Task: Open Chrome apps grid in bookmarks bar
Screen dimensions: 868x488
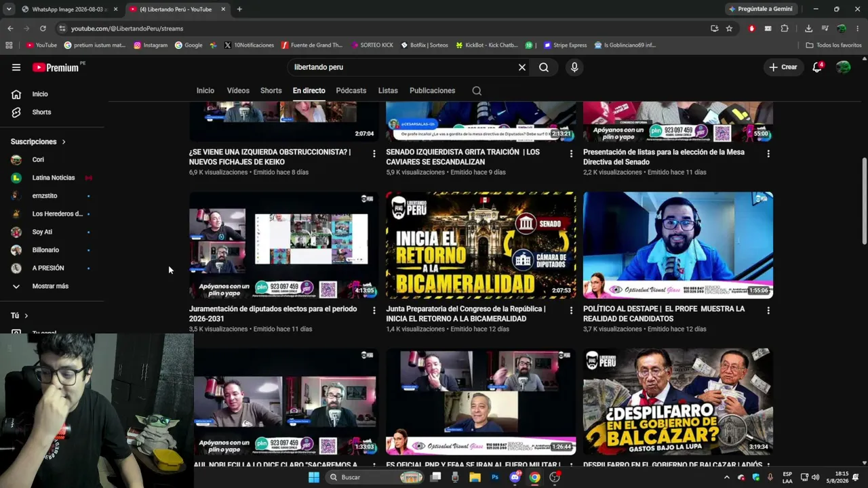Action: pyautogui.click(x=9, y=45)
